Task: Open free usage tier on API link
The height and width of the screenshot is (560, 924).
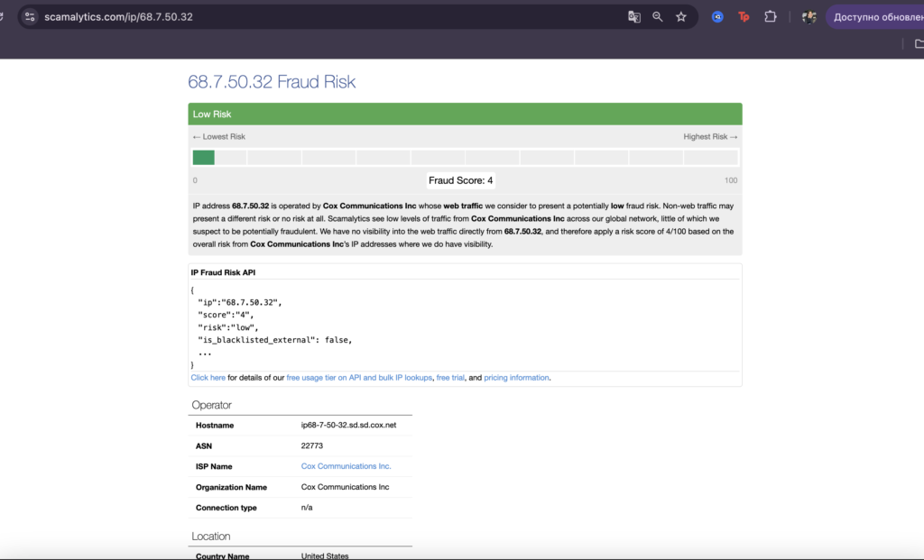Action: [x=359, y=378]
